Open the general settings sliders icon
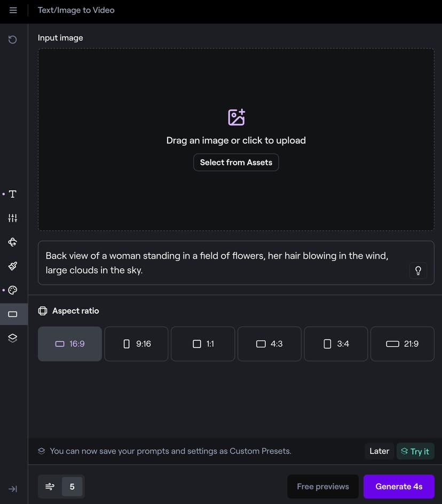442x504 pixels. point(13,218)
